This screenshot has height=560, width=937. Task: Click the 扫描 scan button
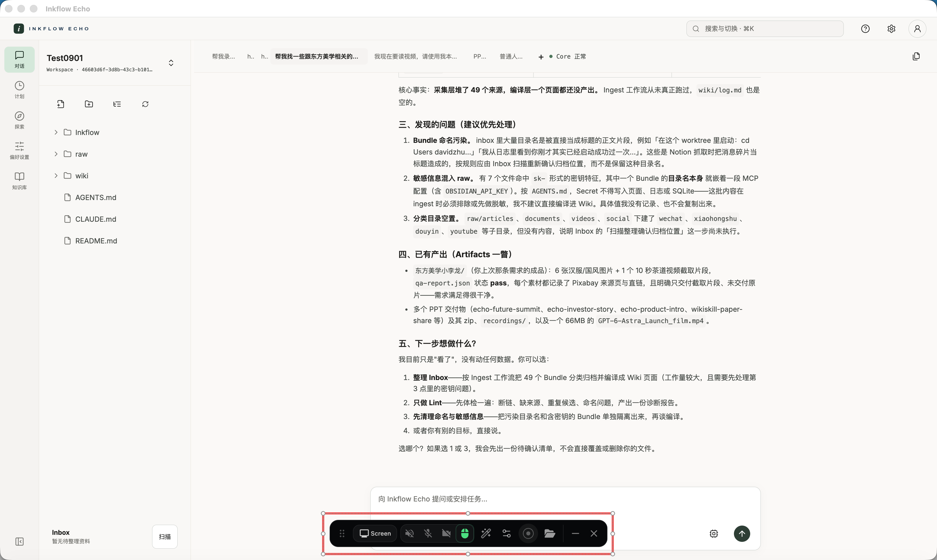click(165, 536)
